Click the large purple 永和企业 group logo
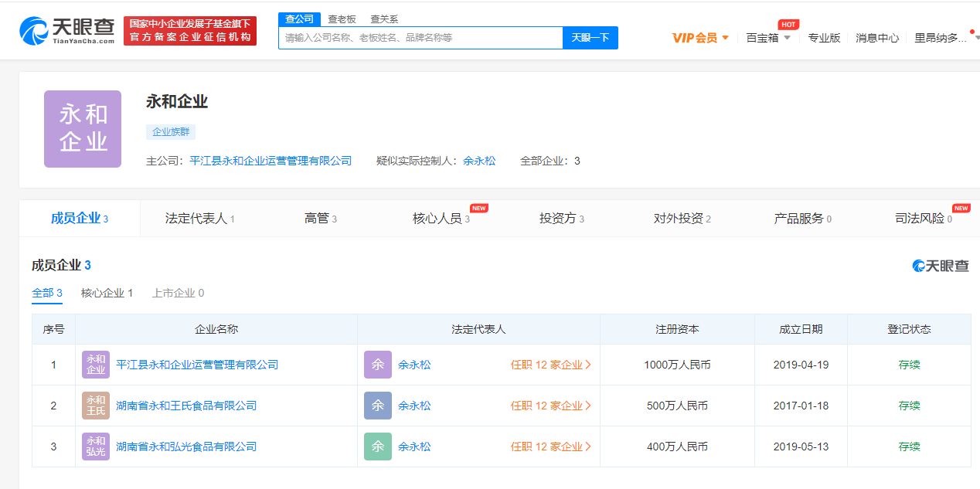 [83, 129]
